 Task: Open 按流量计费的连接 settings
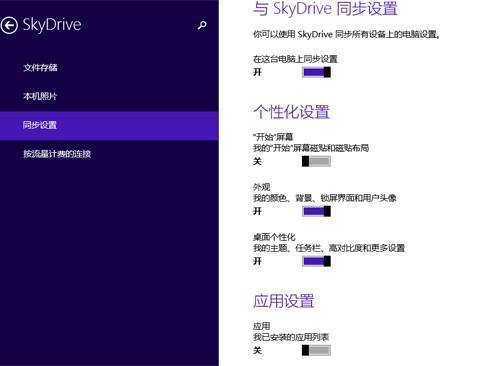57,154
